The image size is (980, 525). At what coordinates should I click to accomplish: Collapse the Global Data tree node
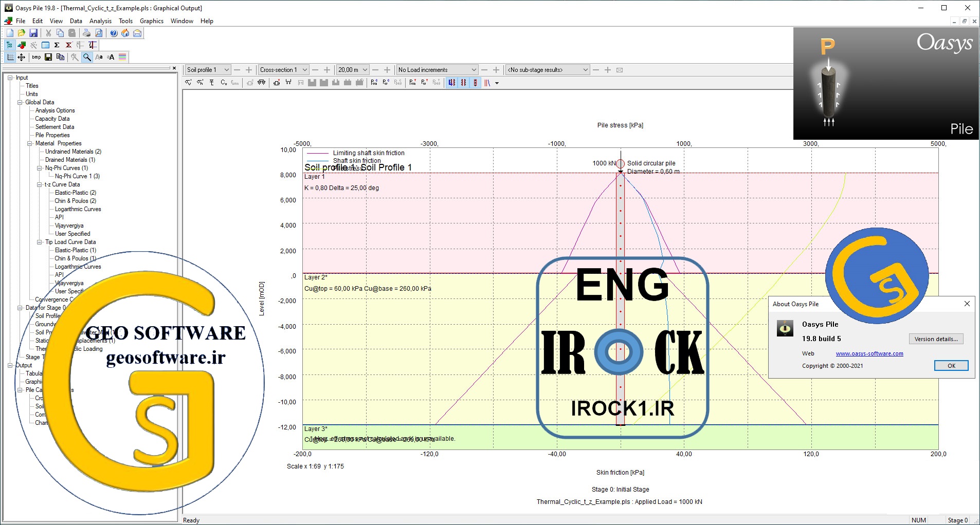(x=20, y=102)
